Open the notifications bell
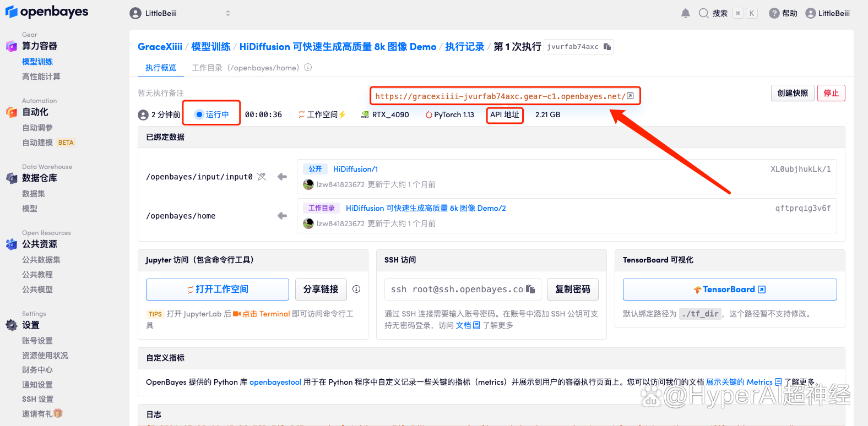The width and height of the screenshot is (868, 426). [x=685, y=13]
